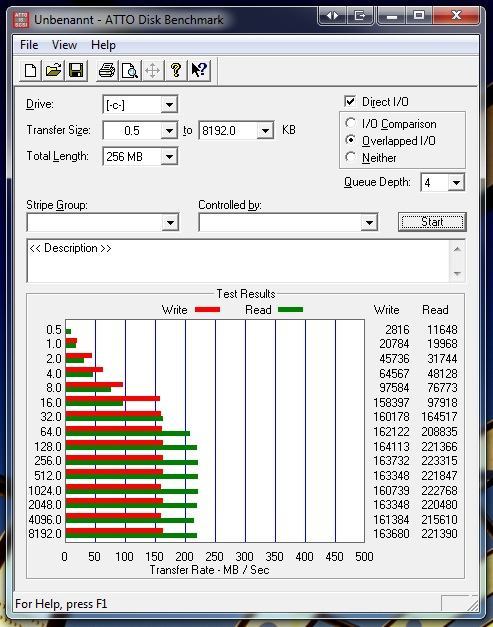Screen dimensions: 493x627
Task: Click the 1024.0 transfer size label
Action: tap(45, 490)
